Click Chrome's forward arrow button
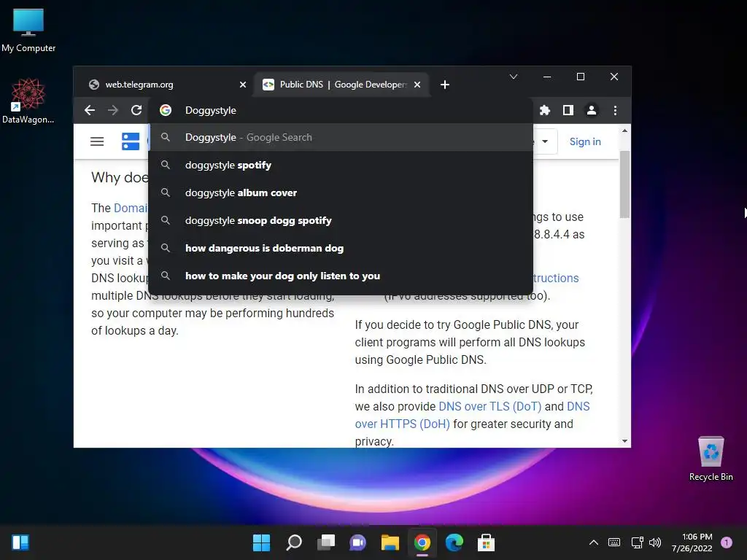 (113, 111)
